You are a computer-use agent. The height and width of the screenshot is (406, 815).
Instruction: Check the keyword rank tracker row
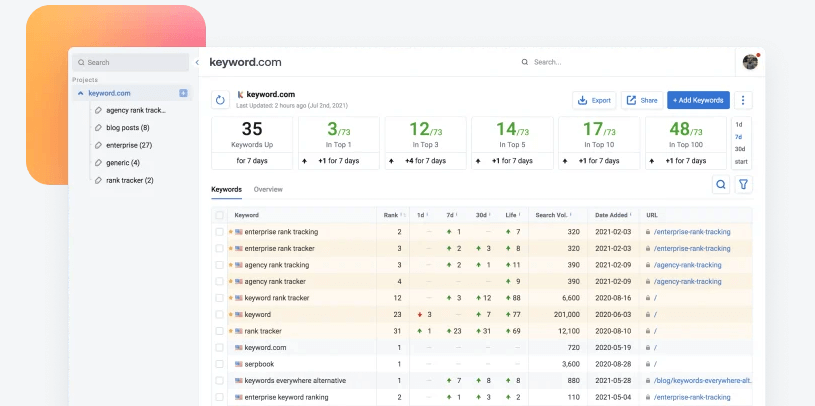[x=219, y=298]
